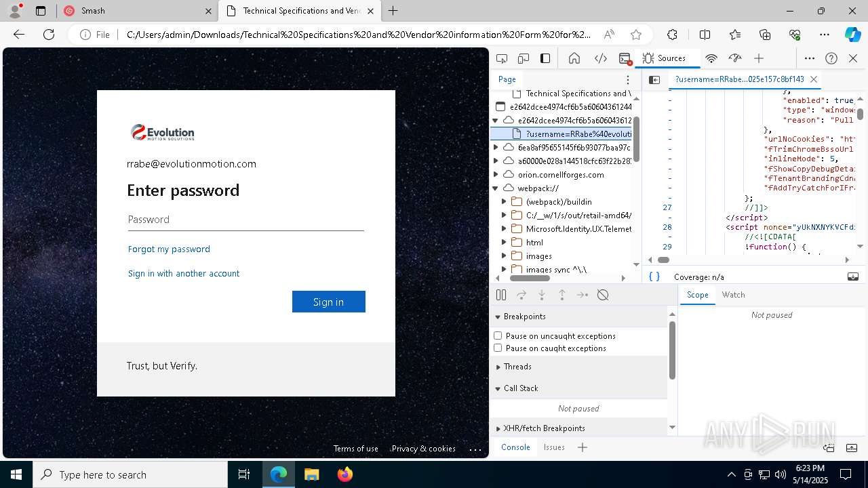Open Task View on taskbar
This screenshot has width=868, height=488.
click(x=244, y=474)
